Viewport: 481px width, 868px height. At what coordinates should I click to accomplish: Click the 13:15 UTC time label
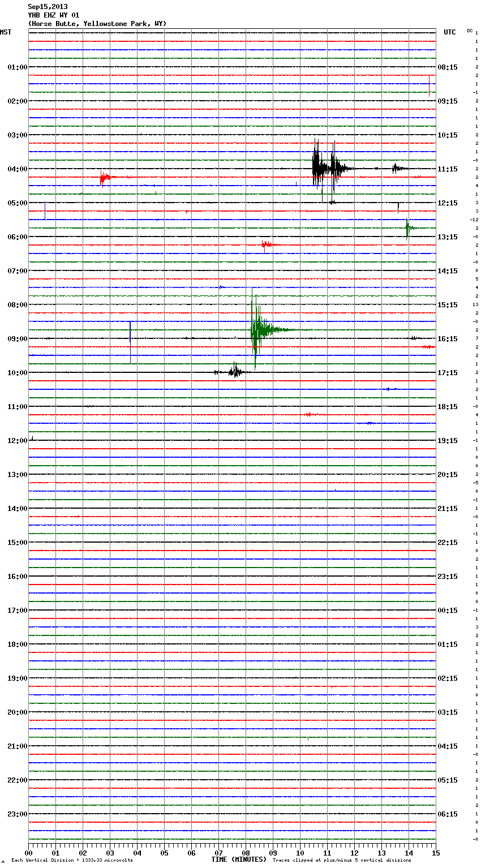[x=448, y=237]
